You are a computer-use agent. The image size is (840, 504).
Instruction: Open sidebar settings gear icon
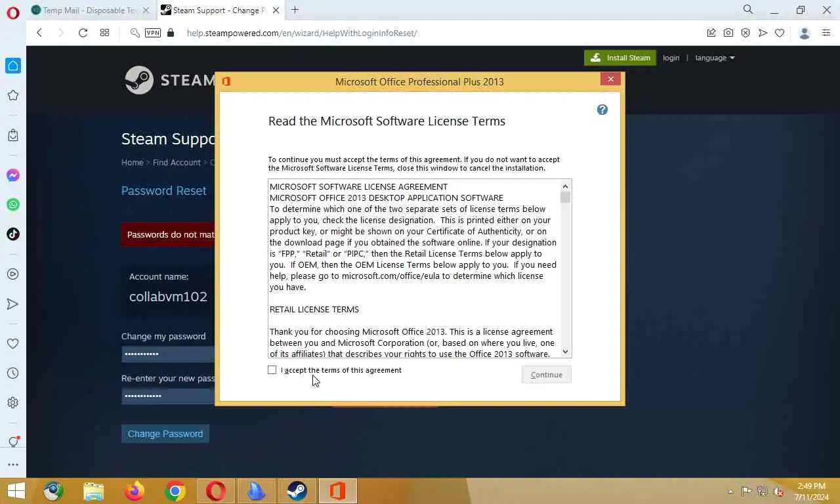point(13,403)
